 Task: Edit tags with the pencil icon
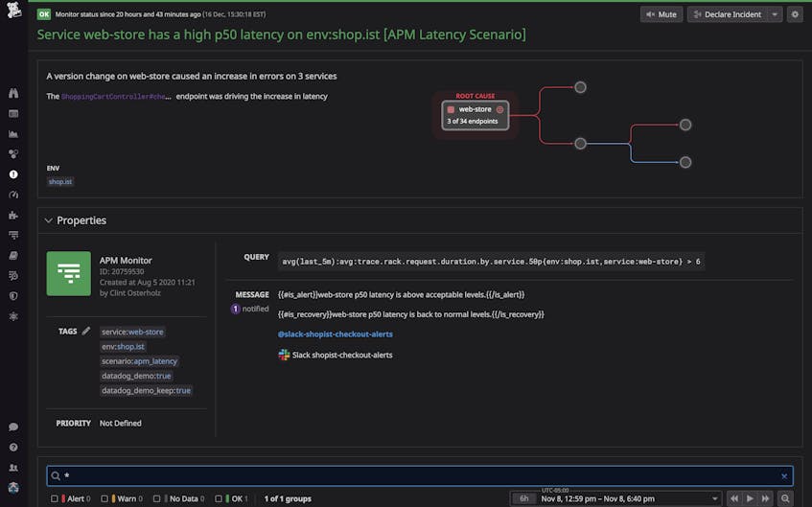click(86, 331)
